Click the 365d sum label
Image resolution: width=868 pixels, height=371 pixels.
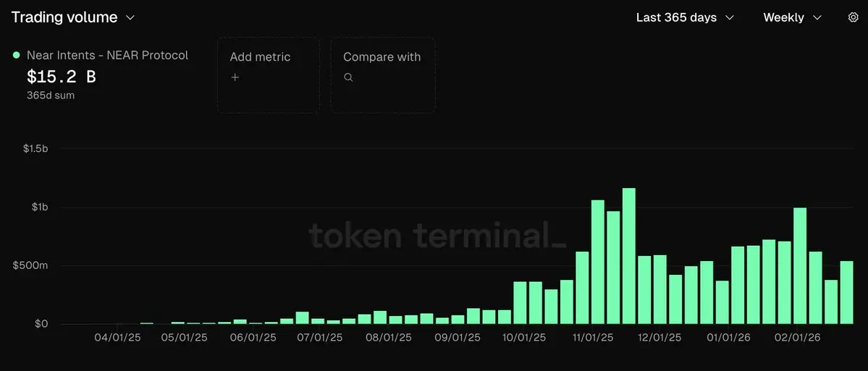(x=51, y=95)
